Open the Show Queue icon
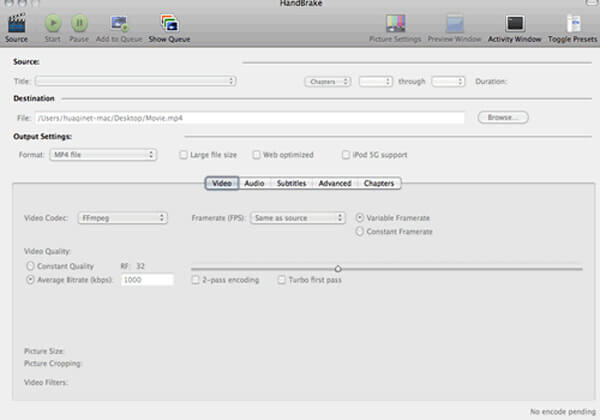This screenshot has height=420, width=600. click(x=170, y=24)
